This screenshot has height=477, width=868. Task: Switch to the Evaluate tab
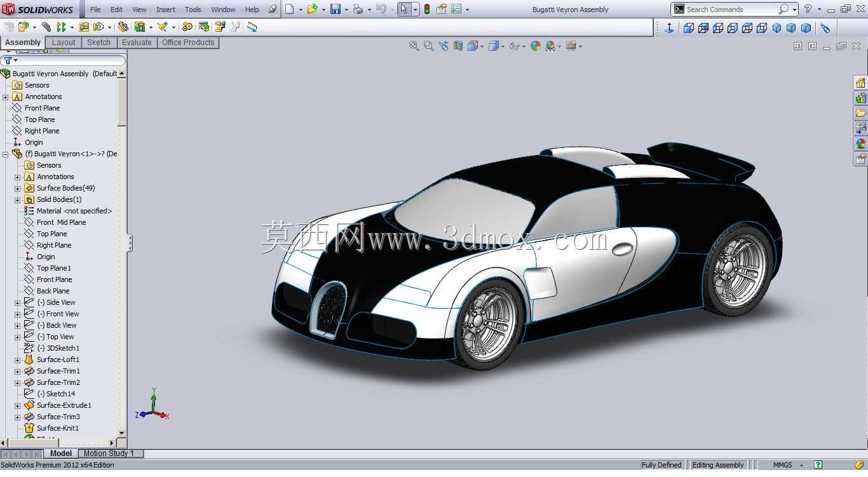137,43
